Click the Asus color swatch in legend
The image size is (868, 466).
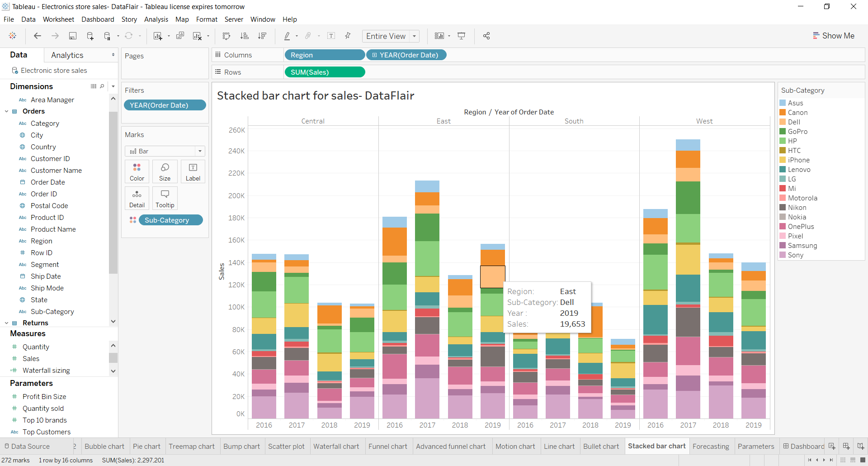pyautogui.click(x=783, y=103)
